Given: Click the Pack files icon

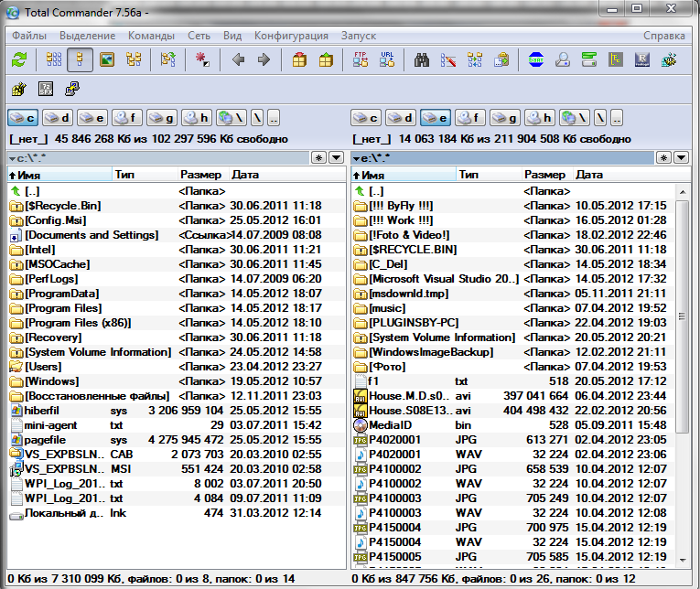Looking at the screenshot, I should point(299,59).
